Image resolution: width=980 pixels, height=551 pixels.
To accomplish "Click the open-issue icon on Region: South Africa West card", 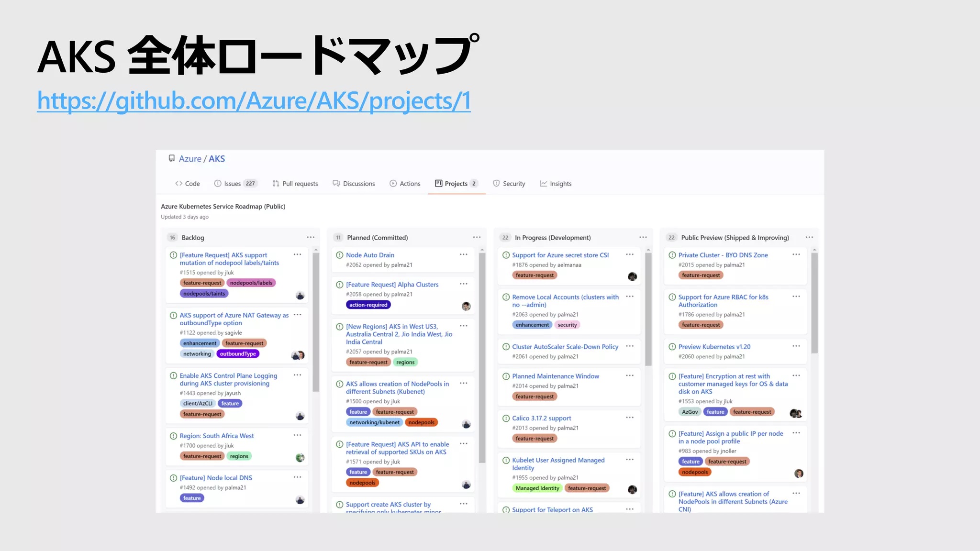I will [173, 436].
